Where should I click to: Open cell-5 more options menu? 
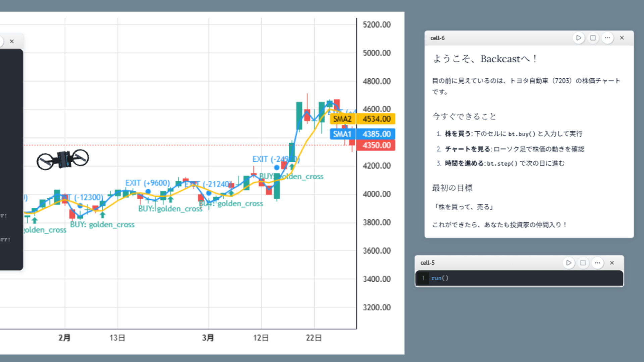[597, 263]
